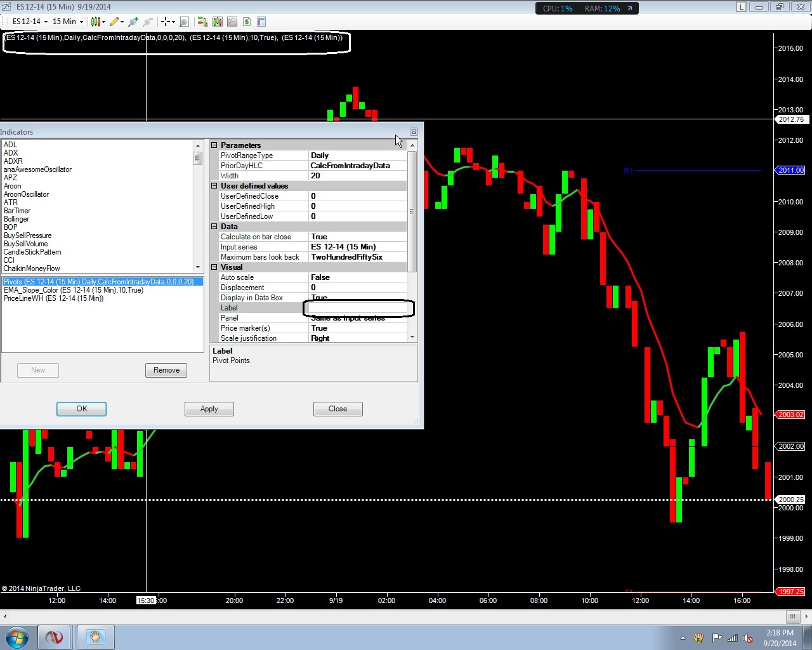Open the Chart Trader icon
This screenshot has height=650, width=812.
click(202, 22)
